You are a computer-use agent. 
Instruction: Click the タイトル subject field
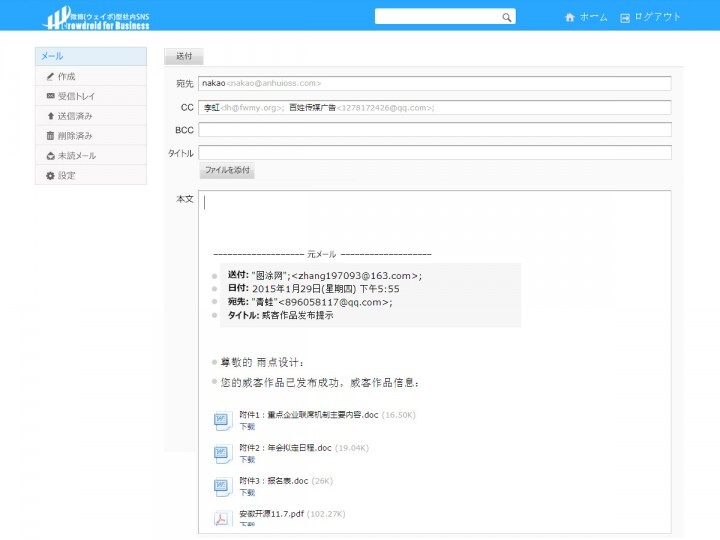click(434, 152)
